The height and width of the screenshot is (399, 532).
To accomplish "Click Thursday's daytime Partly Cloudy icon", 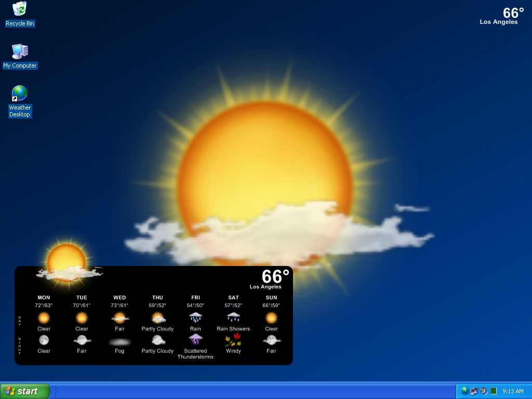I will (x=158, y=317).
